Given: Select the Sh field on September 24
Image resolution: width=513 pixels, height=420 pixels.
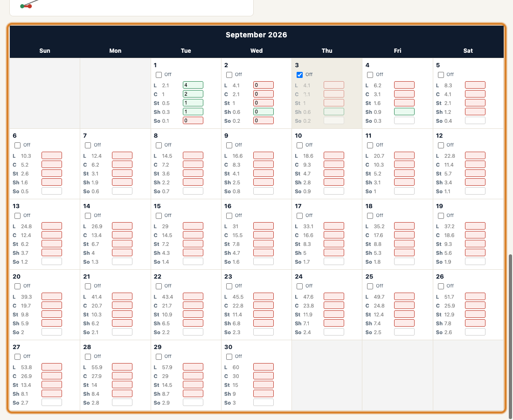Looking at the screenshot, I should [334, 323].
